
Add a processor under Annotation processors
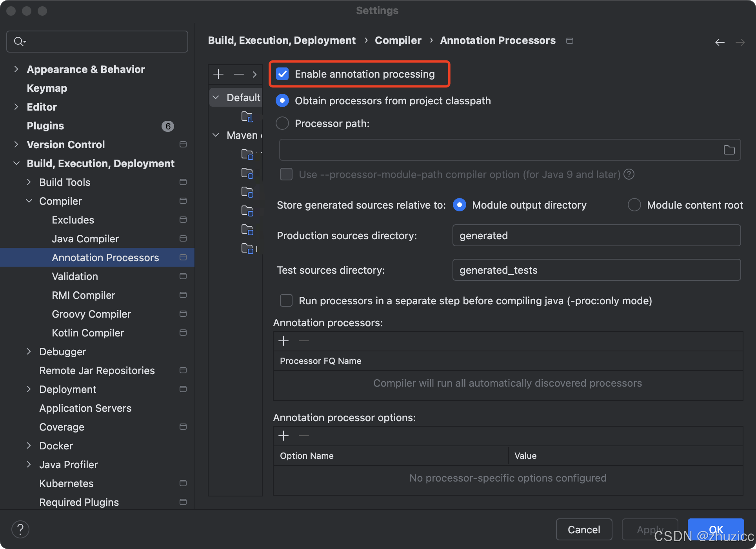(283, 341)
